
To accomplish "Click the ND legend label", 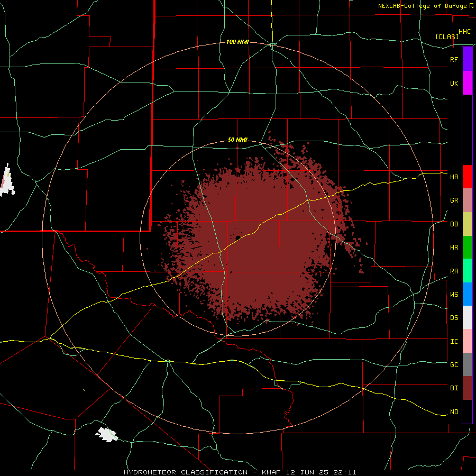I will (454, 412).
